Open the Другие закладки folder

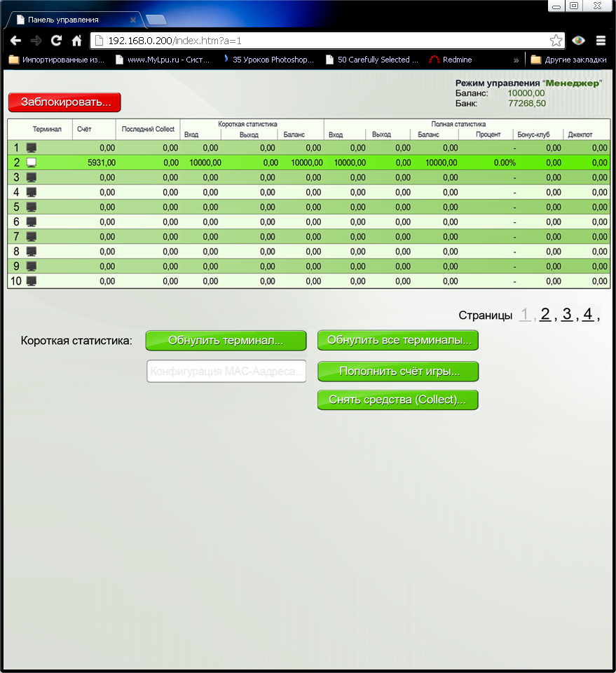(569, 60)
